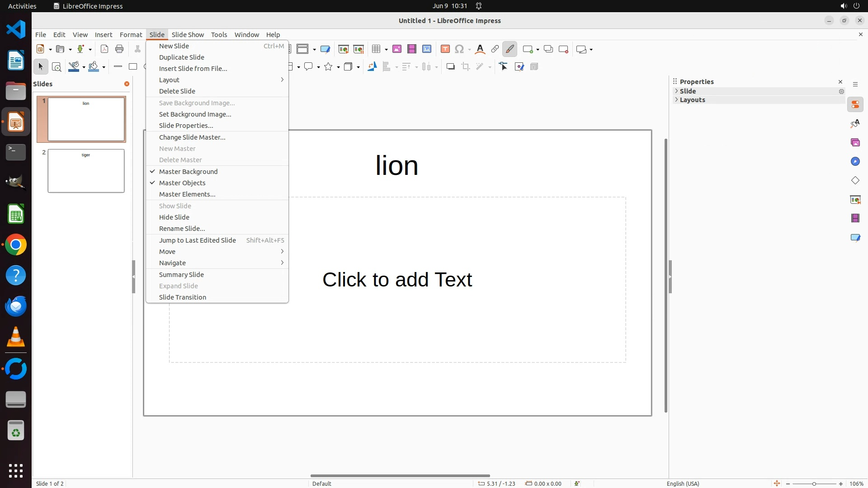Screen dimensions: 868x488
Task: Click the zoom slider in the status bar
Action: click(814, 483)
